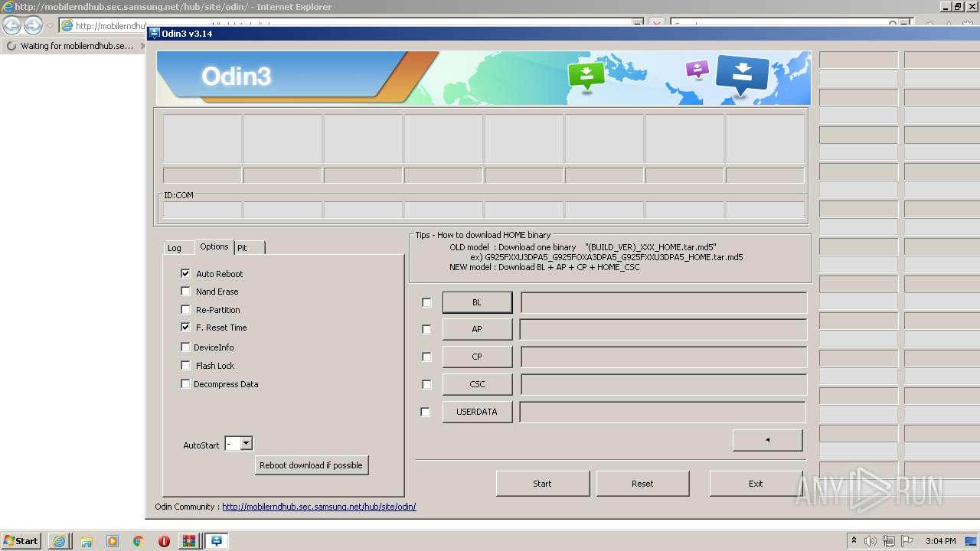Tick the checkbox beside CSC
The width and height of the screenshot is (980, 551).
coord(426,384)
